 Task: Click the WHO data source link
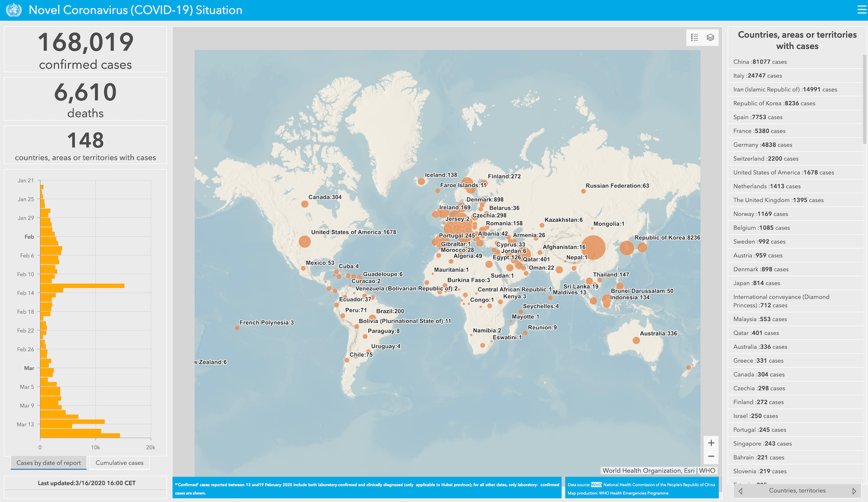[596, 485]
